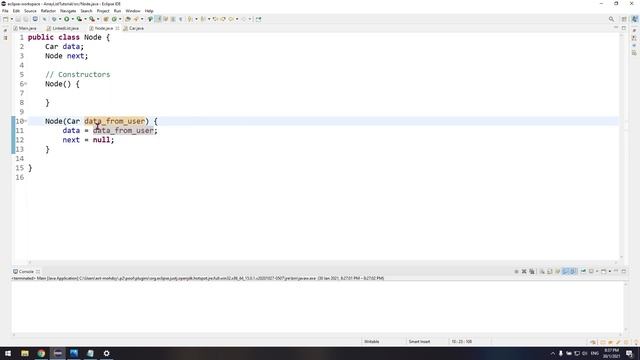This screenshot has width=640, height=360.
Task: Open the Display Selected Console dropdown
Action: [597, 271]
